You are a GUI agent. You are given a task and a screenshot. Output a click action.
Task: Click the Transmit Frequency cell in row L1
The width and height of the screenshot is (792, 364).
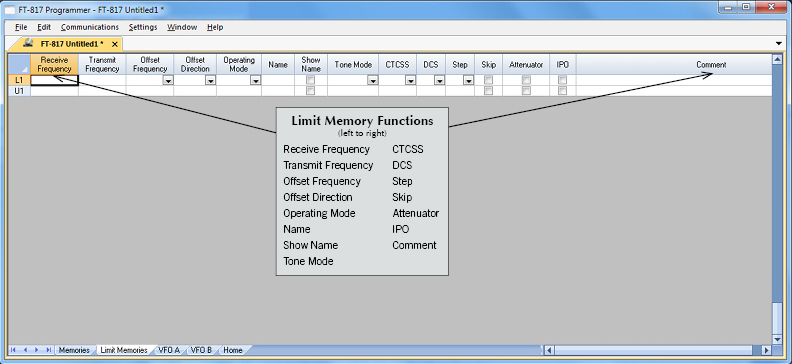pyautogui.click(x=102, y=80)
